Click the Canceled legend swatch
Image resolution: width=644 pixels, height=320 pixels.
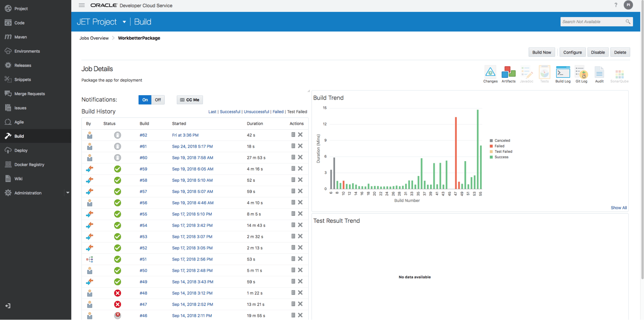click(491, 141)
